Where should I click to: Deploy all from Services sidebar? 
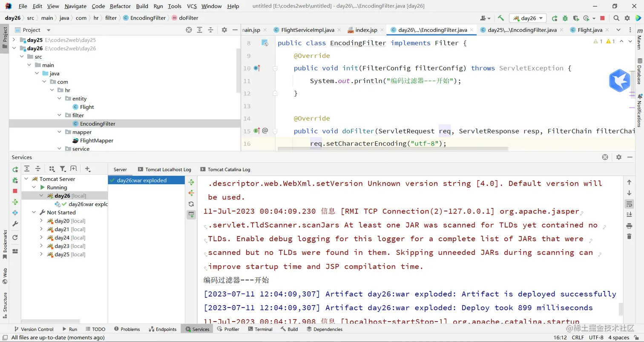(x=15, y=202)
